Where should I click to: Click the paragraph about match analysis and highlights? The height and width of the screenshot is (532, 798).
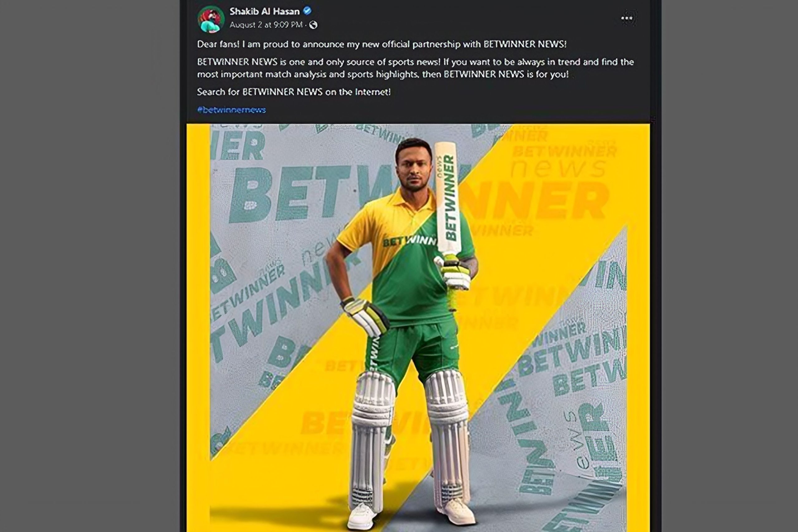tap(415, 68)
